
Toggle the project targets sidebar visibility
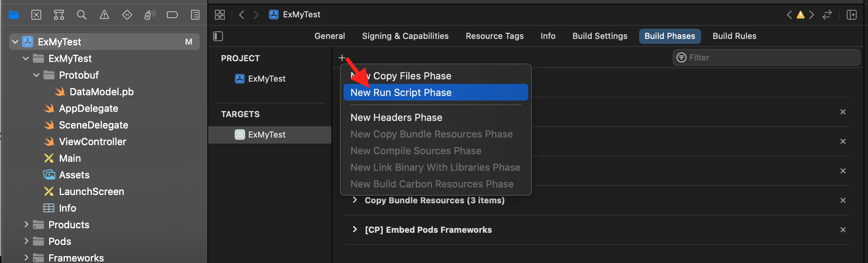click(x=218, y=36)
